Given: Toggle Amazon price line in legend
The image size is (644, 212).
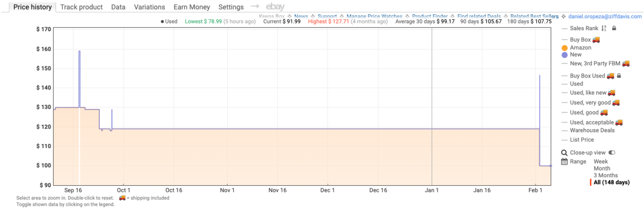Looking at the screenshot, I should click(x=580, y=48).
